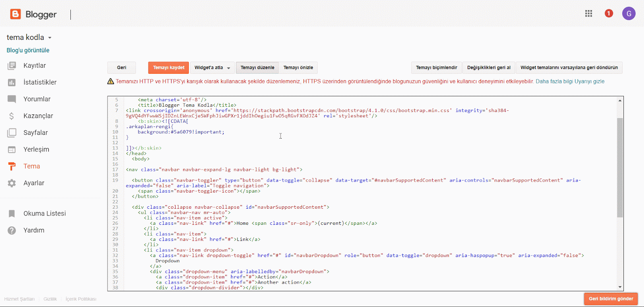The image size is (644, 307).
Task: Open the Yorumlar section
Action: point(37,99)
